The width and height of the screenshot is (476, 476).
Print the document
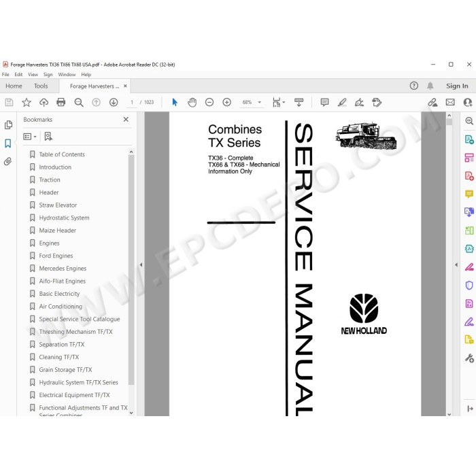[x=61, y=102]
